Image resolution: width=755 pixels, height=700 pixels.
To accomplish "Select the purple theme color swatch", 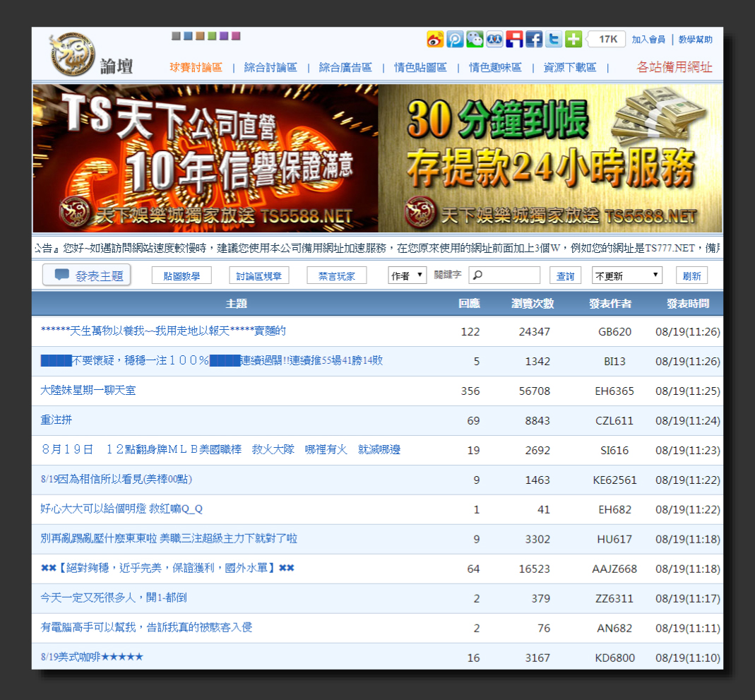I will pyautogui.click(x=224, y=35).
